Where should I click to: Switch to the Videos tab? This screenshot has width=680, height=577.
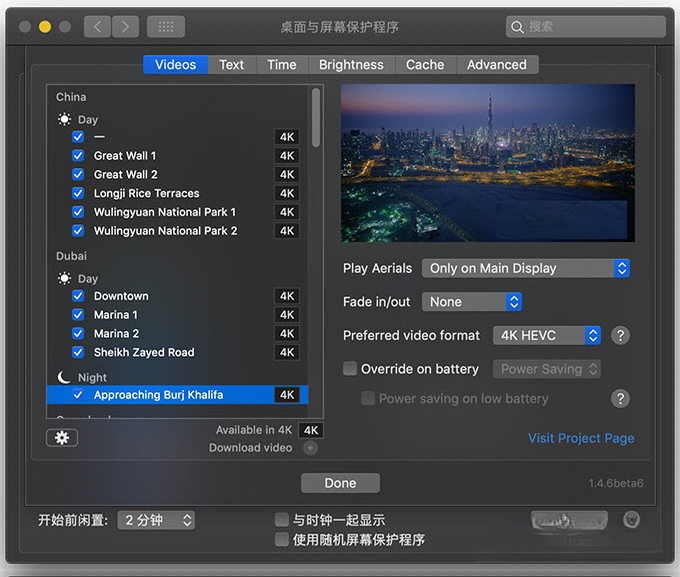176,65
